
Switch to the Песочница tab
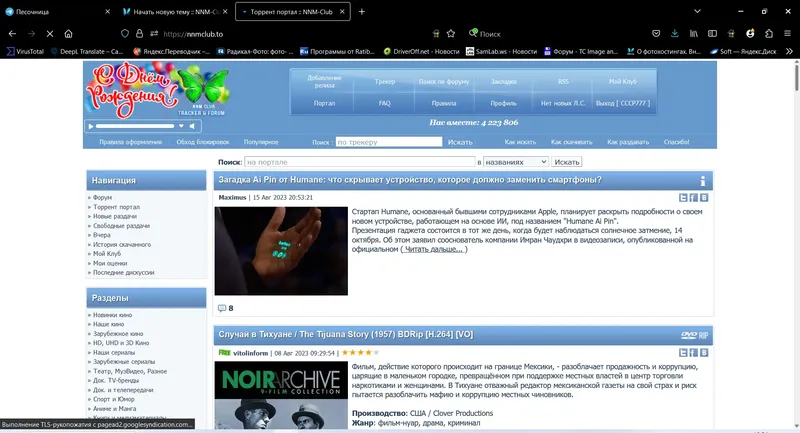[57, 12]
